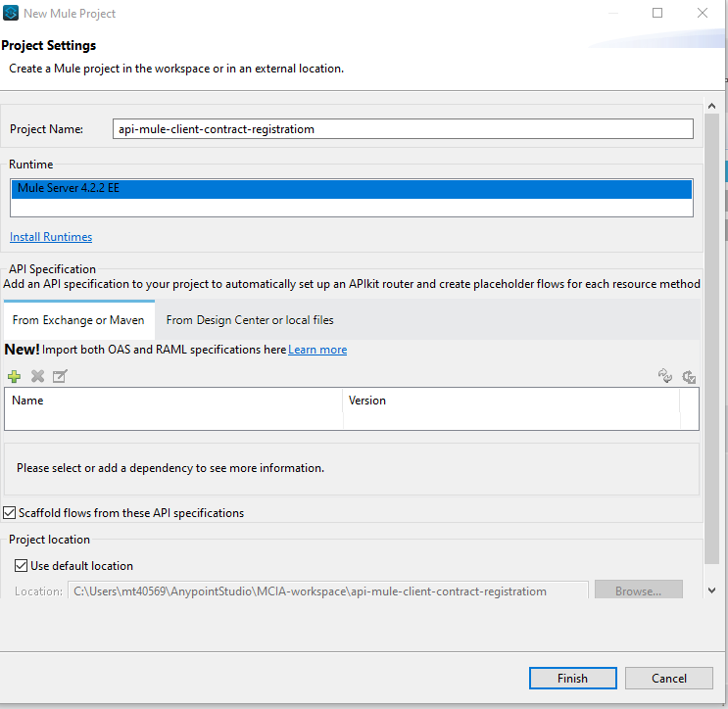Select Mule Server 4.2.2 EE runtime
Viewport: 728px width, 709px height.
[352, 188]
